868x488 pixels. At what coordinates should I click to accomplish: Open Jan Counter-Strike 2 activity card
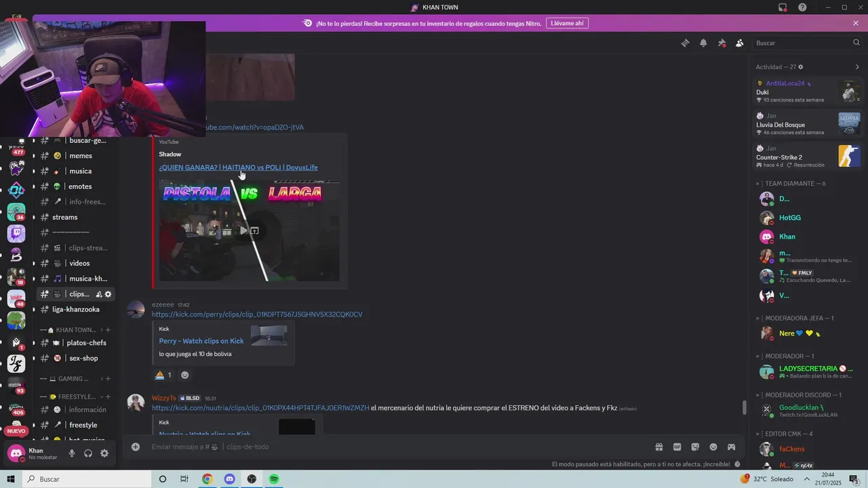click(808, 157)
